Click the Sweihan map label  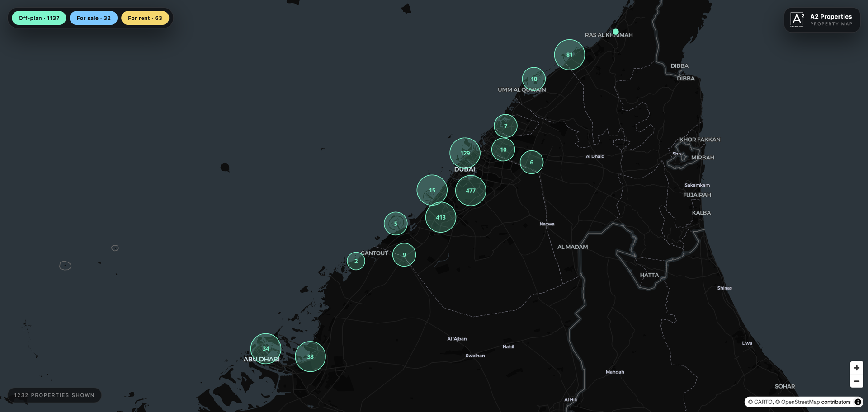(x=475, y=356)
